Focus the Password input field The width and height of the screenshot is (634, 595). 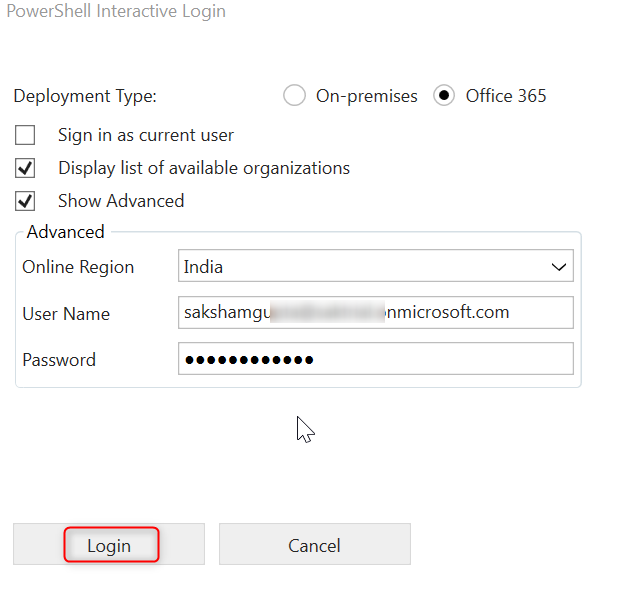point(375,359)
